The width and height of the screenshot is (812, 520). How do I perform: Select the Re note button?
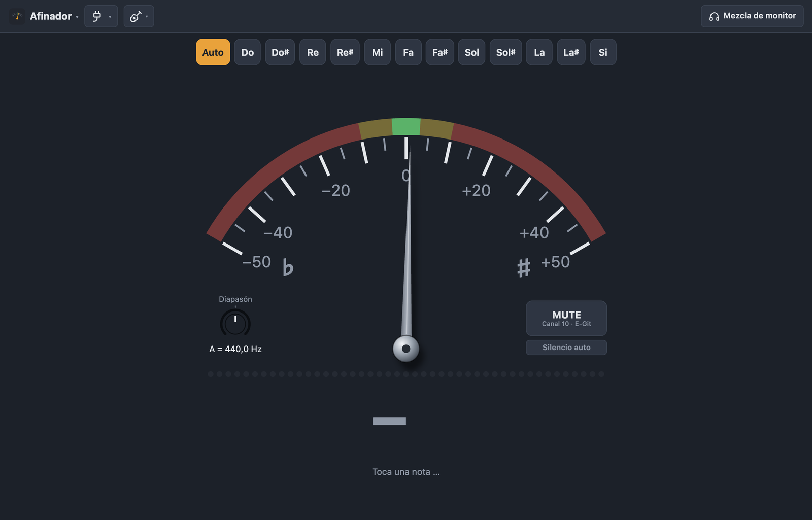[313, 52]
